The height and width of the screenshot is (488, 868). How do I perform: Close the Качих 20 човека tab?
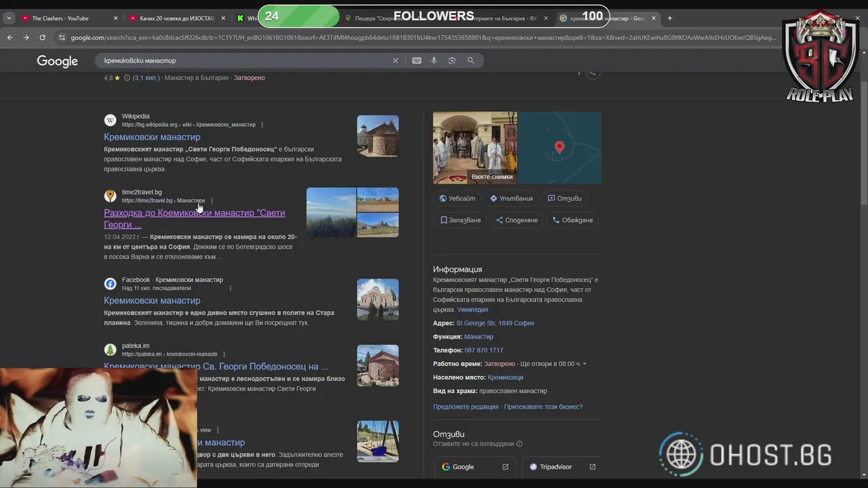[x=224, y=18]
